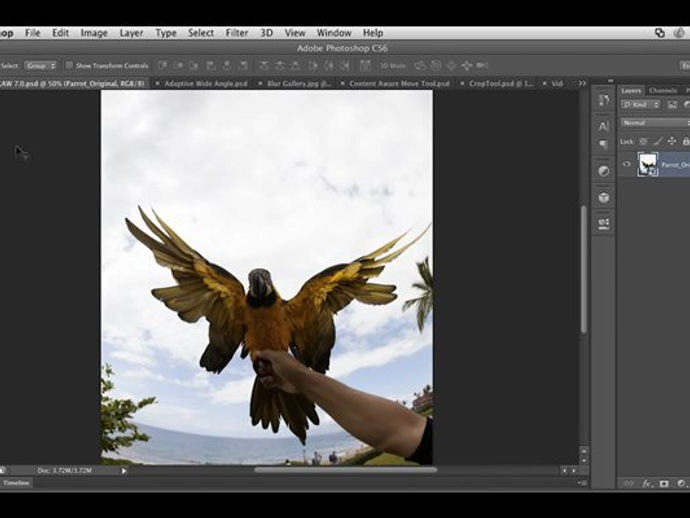Click the Align bottom edges icon
Screen dimensions: 690x518
194,66
